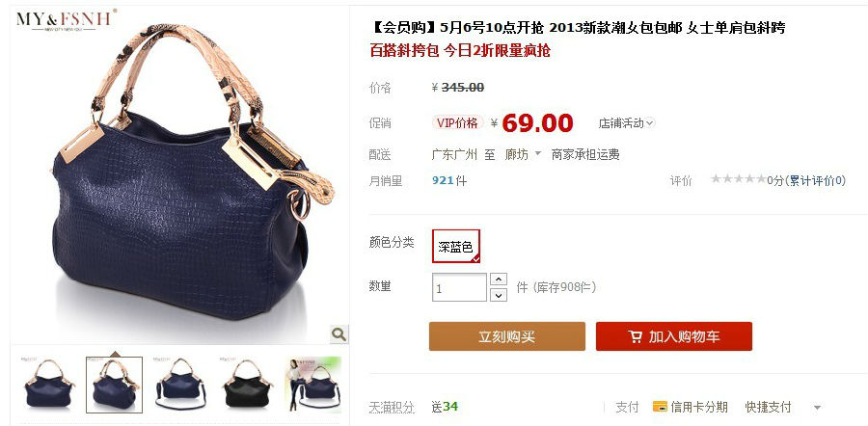868x426 pixels.
Task: Click the 立刻购买 buy now button
Action: [x=507, y=336]
